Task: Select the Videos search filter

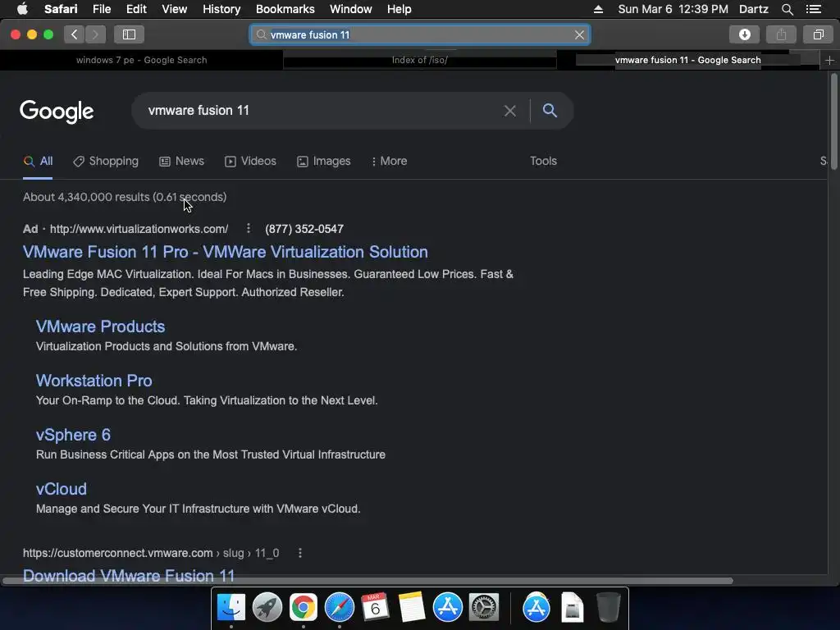Action: [250, 162]
